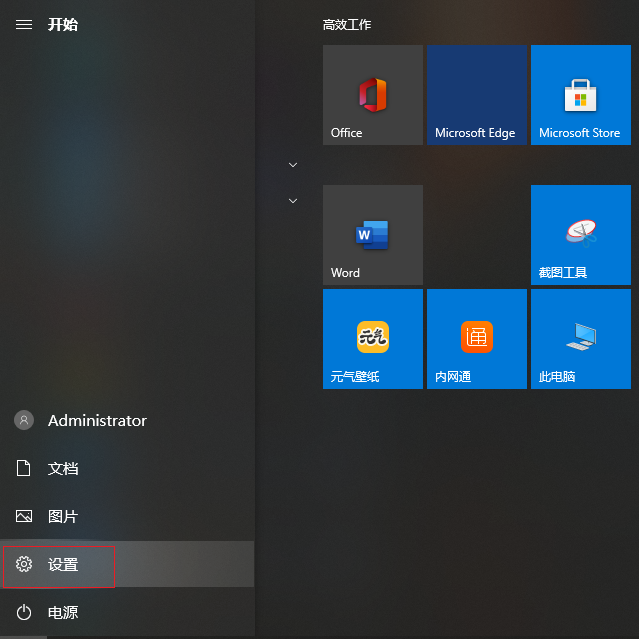
Task: Click the Administrator account name text
Action: pyautogui.click(x=97, y=421)
